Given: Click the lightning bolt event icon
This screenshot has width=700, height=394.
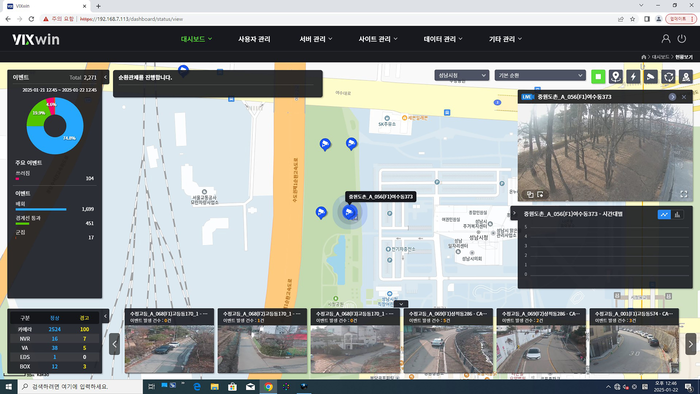Looking at the screenshot, I should pyautogui.click(x=633, y=76).
